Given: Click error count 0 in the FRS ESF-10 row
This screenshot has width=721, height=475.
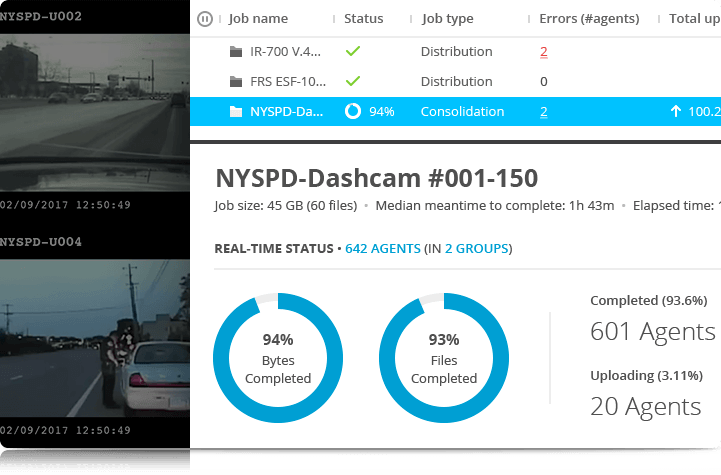Looking at the screenshot, I should (x=544, y=82).
